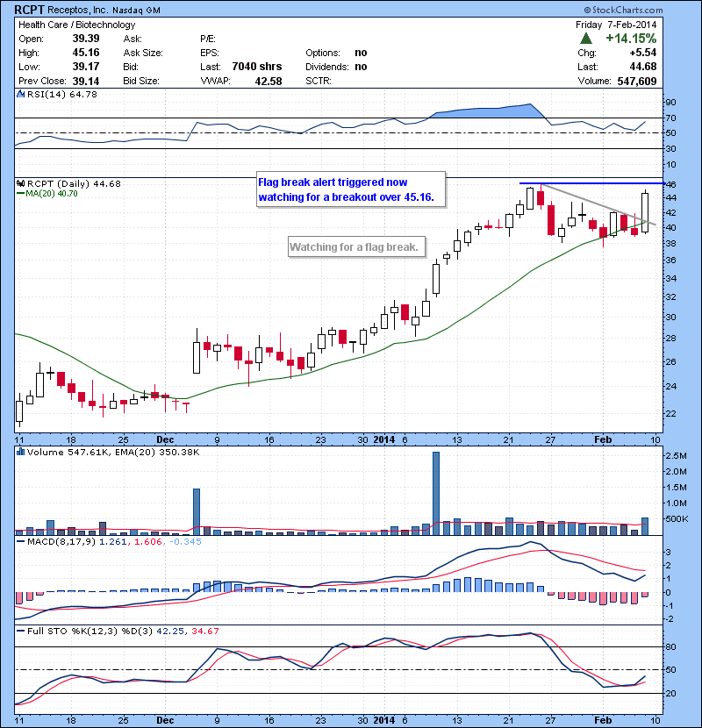Click the Dec label on the price chart axis

(x=165, y=439)
